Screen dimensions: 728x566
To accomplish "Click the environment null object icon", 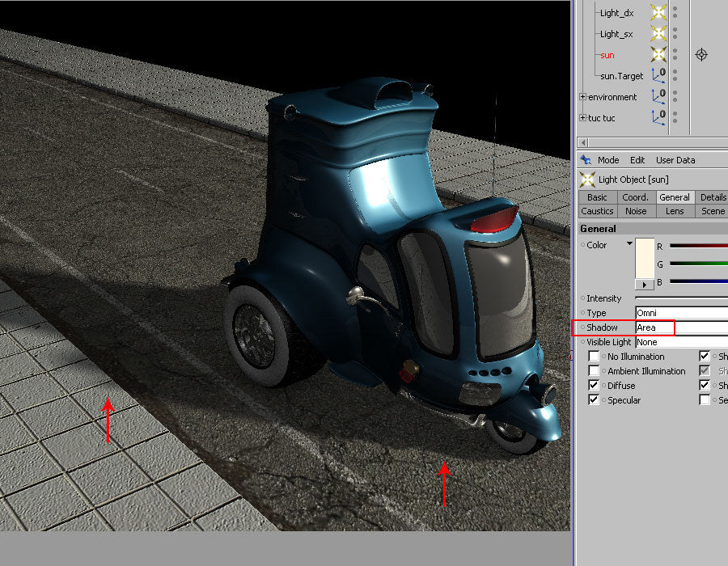I will [x=658, y=97].
